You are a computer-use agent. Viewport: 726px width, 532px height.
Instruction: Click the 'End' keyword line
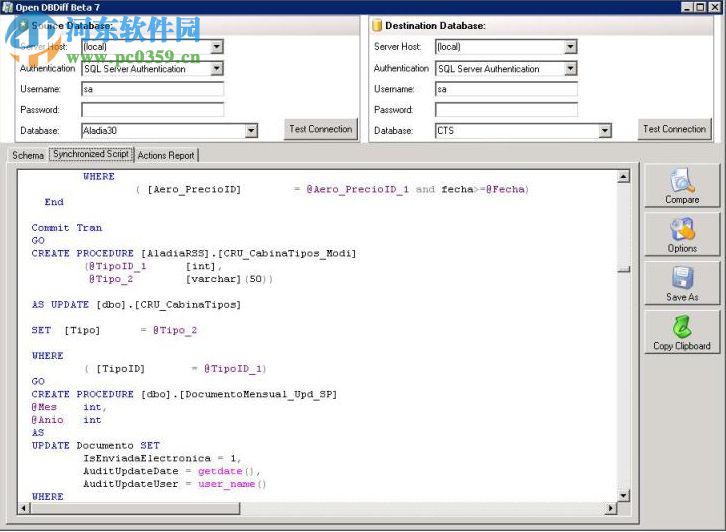tap(54, 202)
